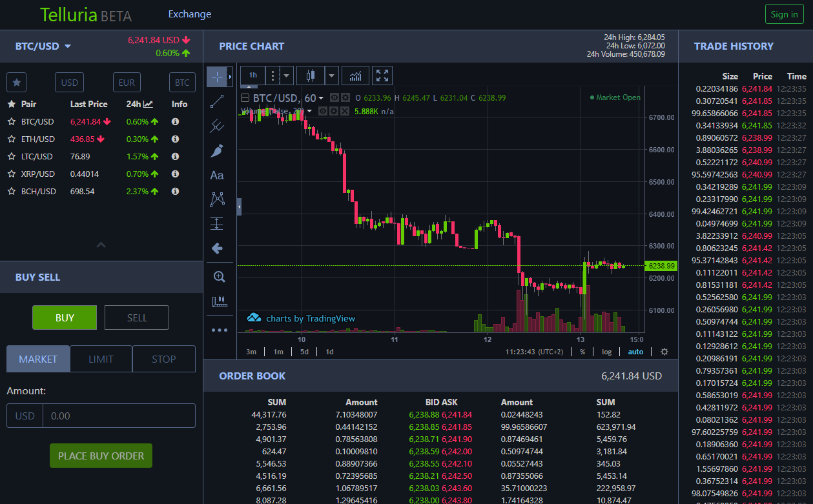Click the Amount input field

click(x=119, y=416)
